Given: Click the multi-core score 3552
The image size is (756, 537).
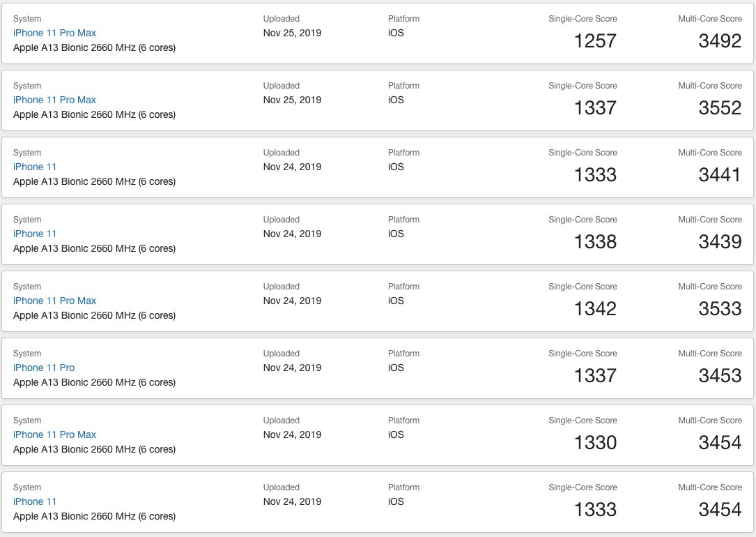Looking at the screenshot, I should pos(720,108).
